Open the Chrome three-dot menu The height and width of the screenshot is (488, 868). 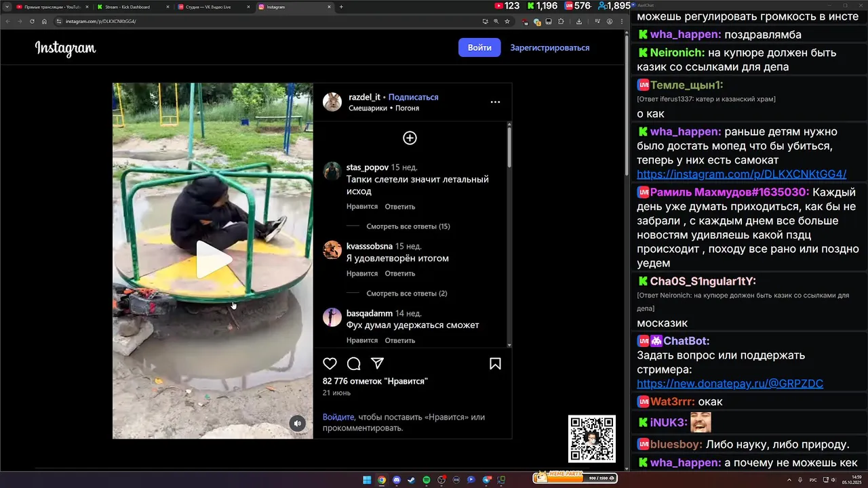622,21
